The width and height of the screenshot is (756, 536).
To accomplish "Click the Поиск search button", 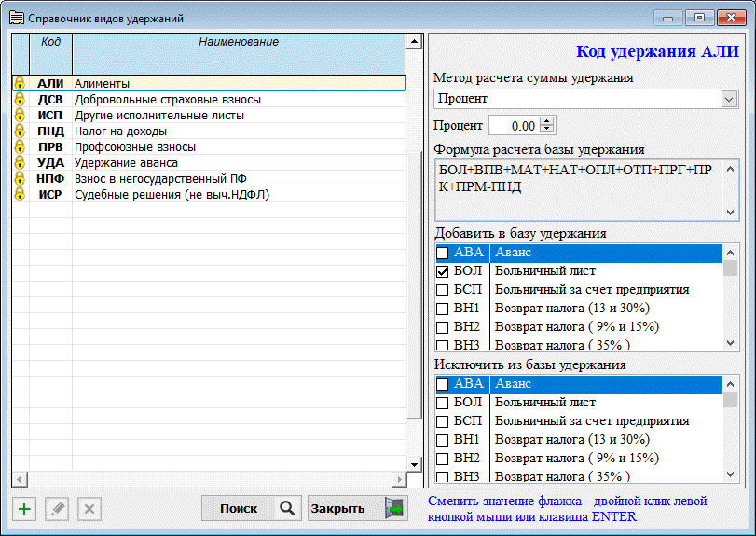I will 252,508.
